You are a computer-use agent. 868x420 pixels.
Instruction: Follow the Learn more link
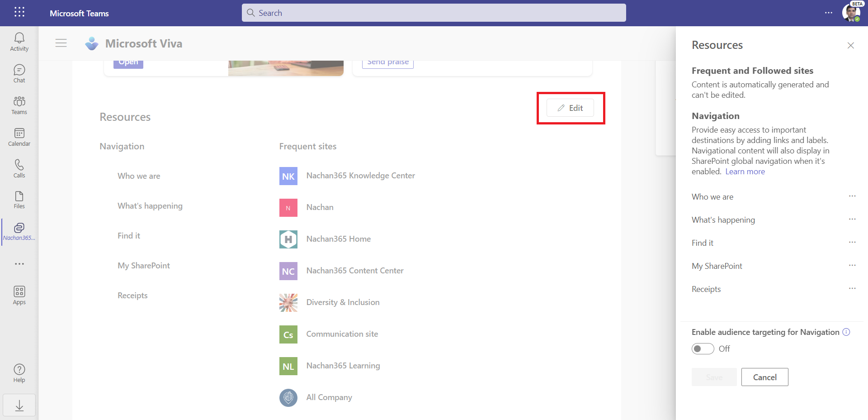click(745, 172)
